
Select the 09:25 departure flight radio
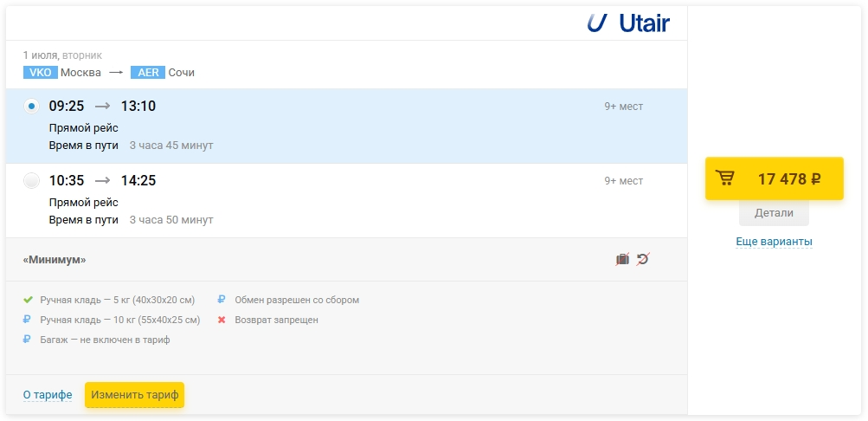point(32,107)
